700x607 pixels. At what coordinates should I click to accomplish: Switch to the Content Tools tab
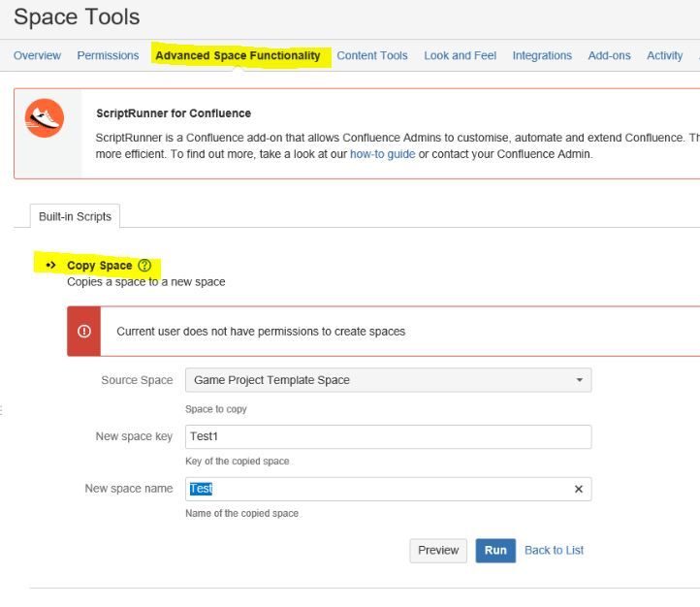point(372,55)
